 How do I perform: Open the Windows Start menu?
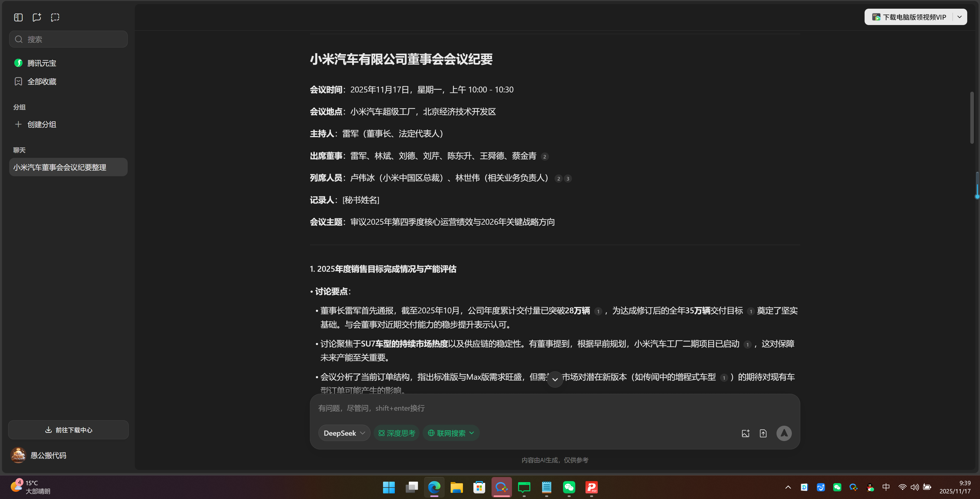coord(388,488)
